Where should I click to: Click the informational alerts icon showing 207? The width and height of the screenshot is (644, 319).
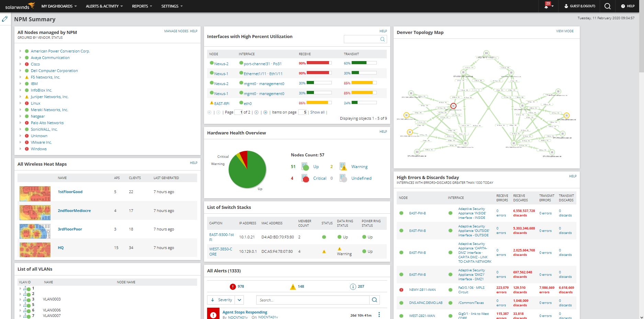[x=353, y=287]
